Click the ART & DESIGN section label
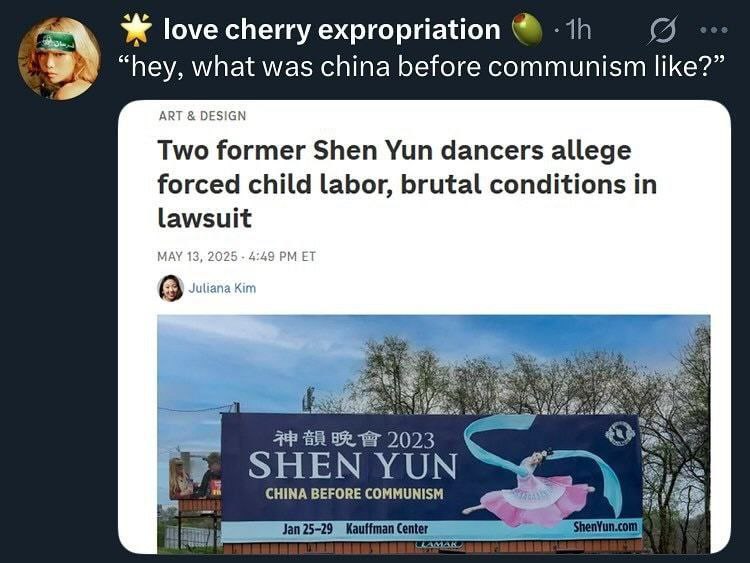Screen dimensions: 750x563 coord(202,116)
